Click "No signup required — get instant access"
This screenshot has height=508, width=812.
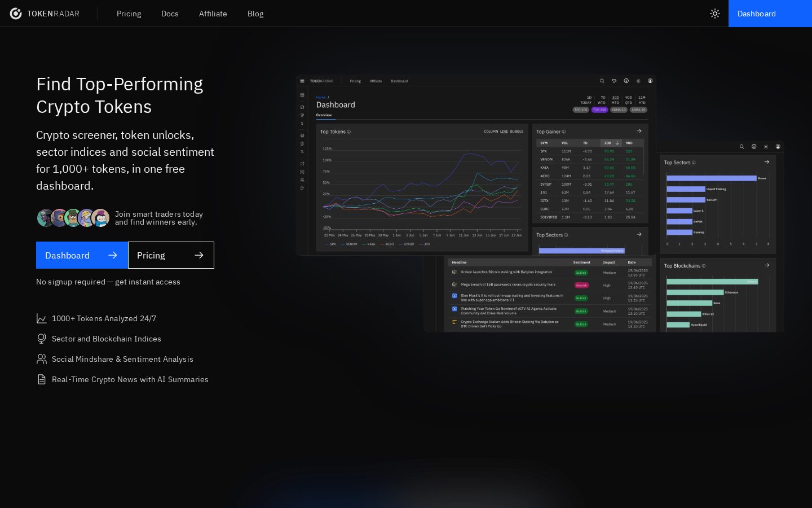click(108, 282)
